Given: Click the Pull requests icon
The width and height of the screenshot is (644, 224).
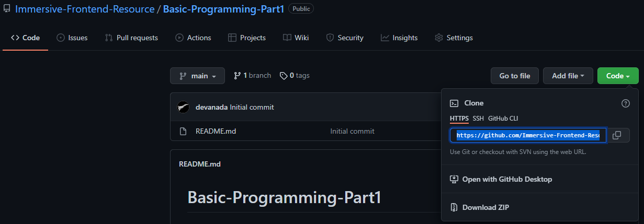Looking at the screenshot, I should (109, 38).
